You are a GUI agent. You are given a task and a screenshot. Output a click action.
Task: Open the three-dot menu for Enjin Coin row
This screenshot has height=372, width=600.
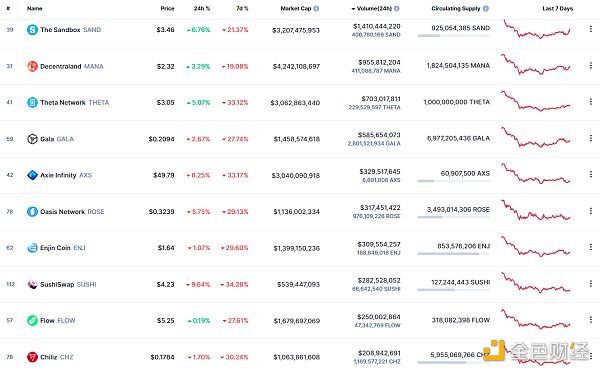click(x=591, y=247)
